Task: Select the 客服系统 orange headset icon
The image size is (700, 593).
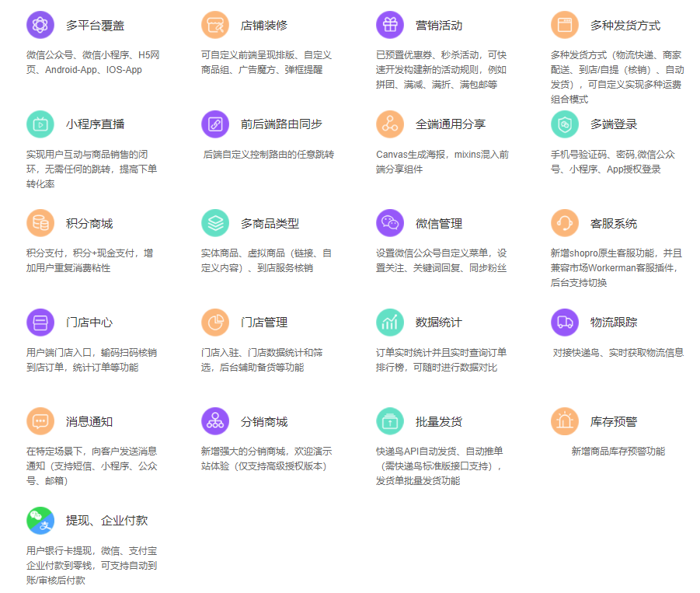Action: pos(564,223)
